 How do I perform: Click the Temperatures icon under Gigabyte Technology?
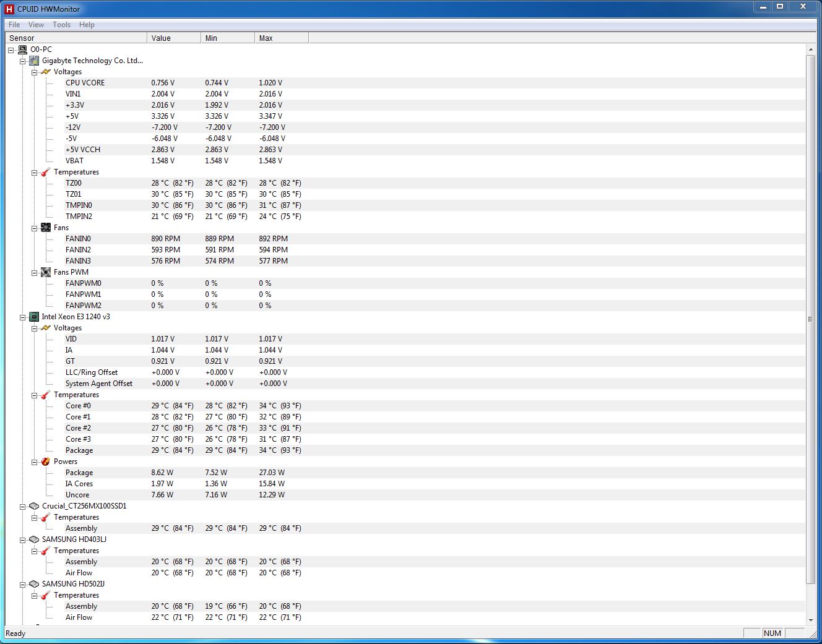[46, 172]
